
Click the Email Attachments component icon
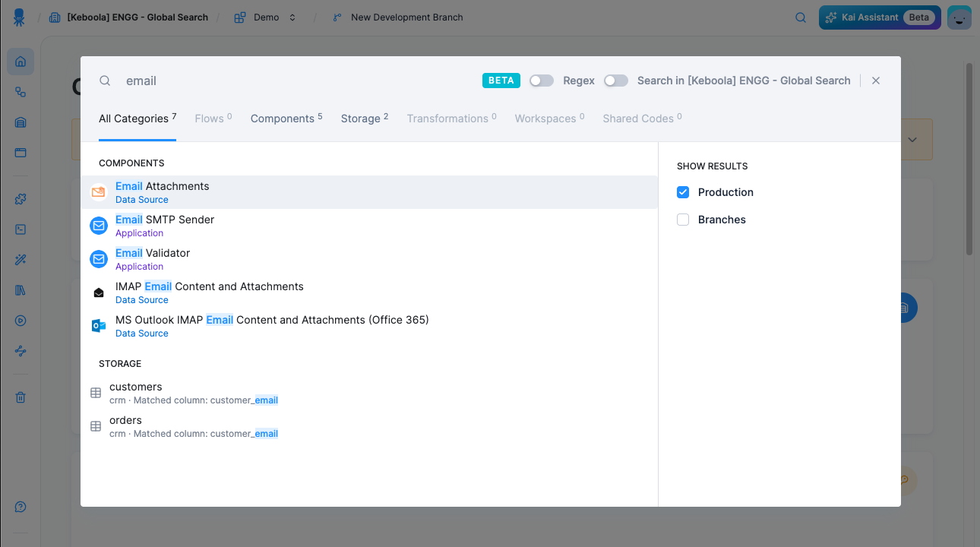point(99,192)
